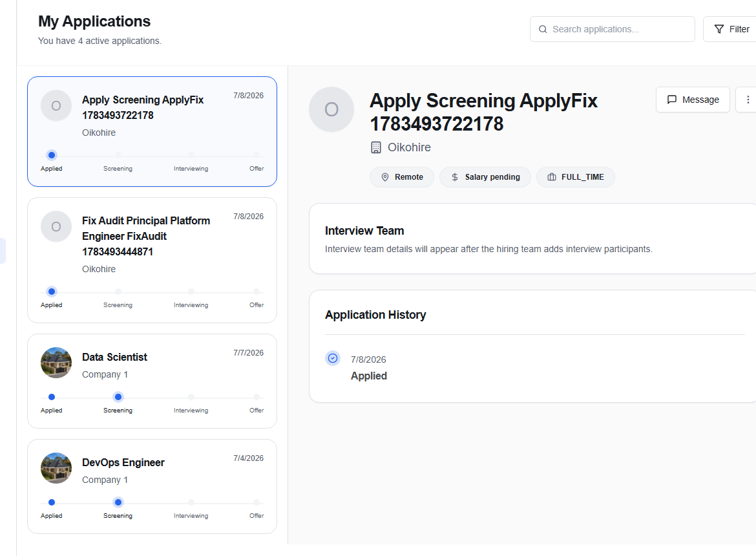Screen dimensions: 756x556
Task: Click Applied step dot on Data Scientist card
Action: (52, 398)
